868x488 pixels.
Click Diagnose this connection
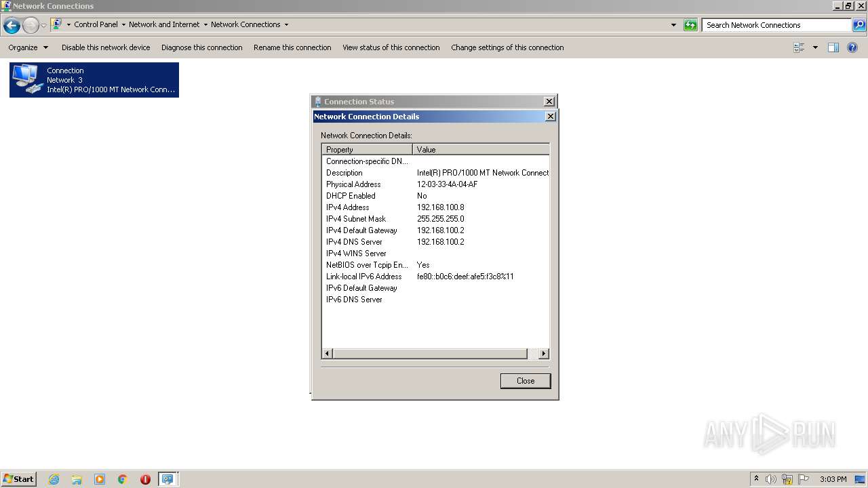tap(201, 47)
